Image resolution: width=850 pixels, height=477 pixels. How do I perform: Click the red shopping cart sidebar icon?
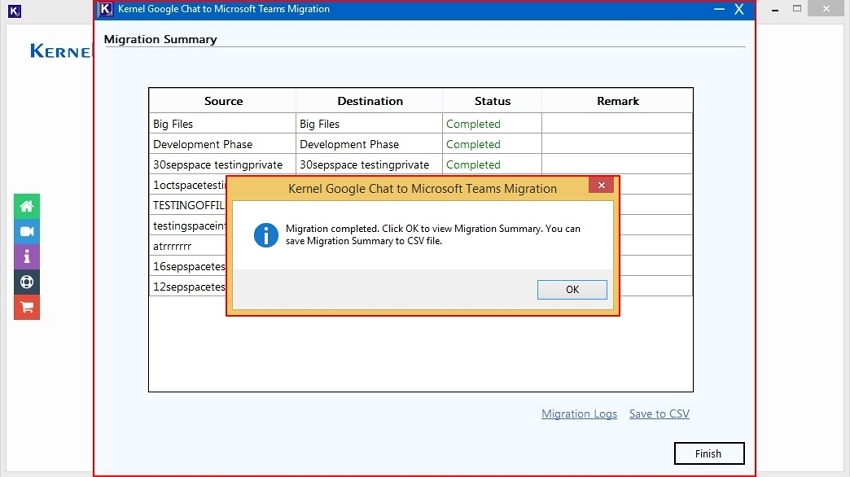[x=27, y=307]
